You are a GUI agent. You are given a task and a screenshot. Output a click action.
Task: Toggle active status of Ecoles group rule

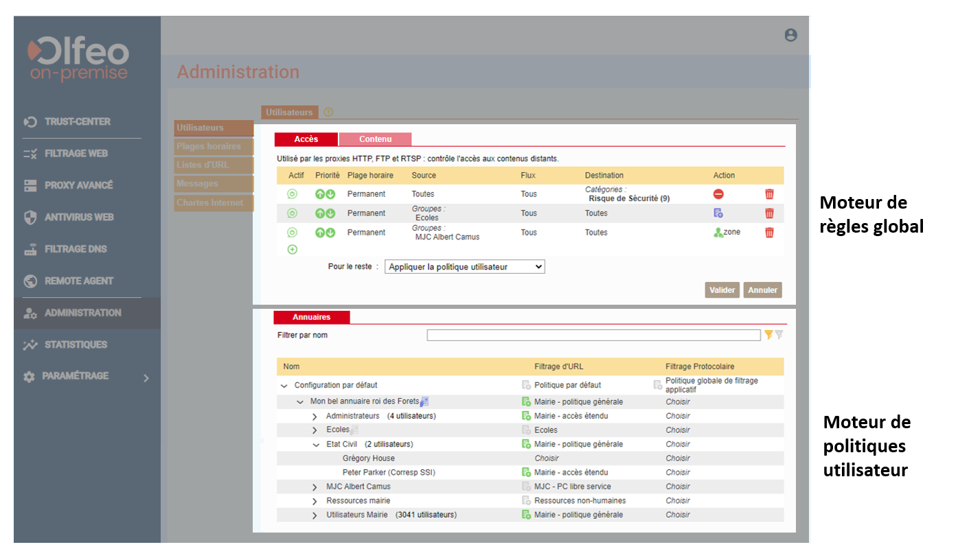point(292,213)
